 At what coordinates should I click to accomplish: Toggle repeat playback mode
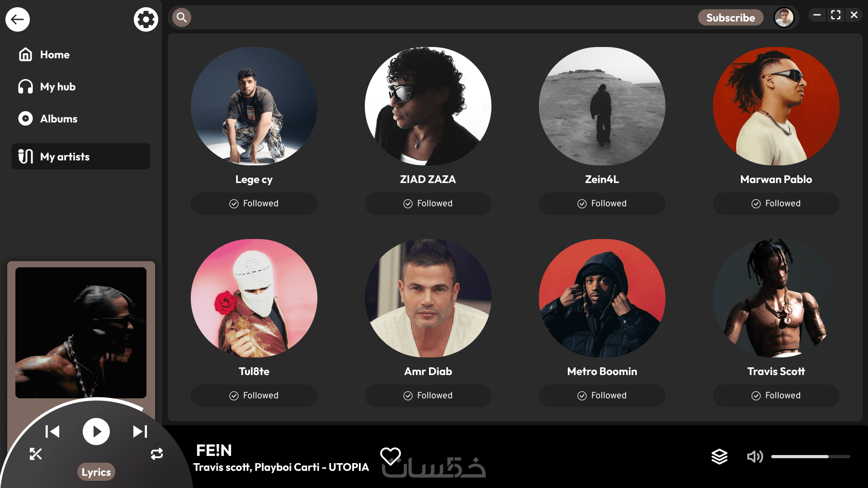pos(157,454)
